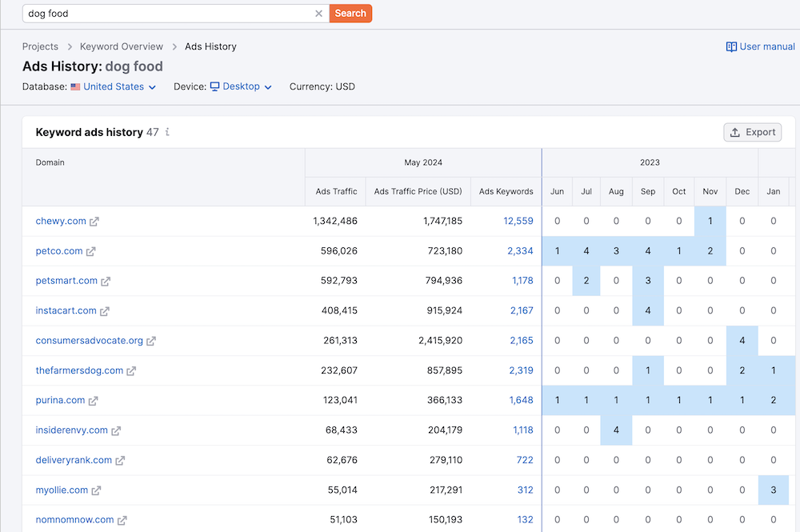The image size is (800, 532).
Task: Open chewy.com external link icon
Action: 94,222
